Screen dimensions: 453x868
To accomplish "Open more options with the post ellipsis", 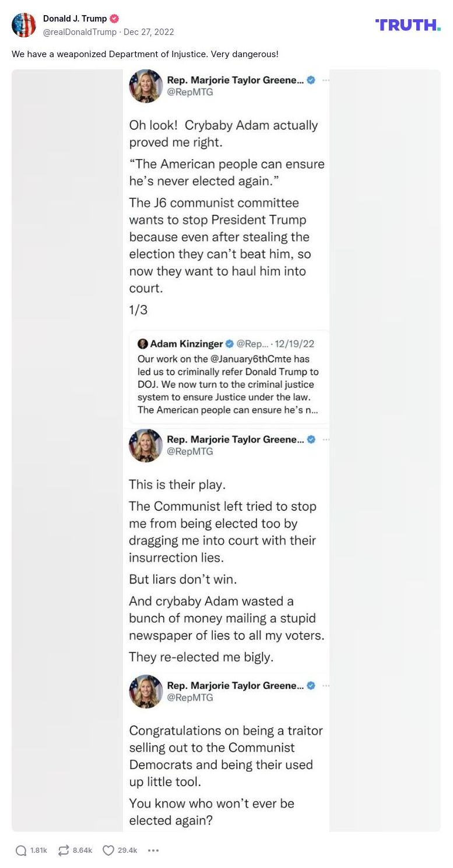I will coord(153,851).
